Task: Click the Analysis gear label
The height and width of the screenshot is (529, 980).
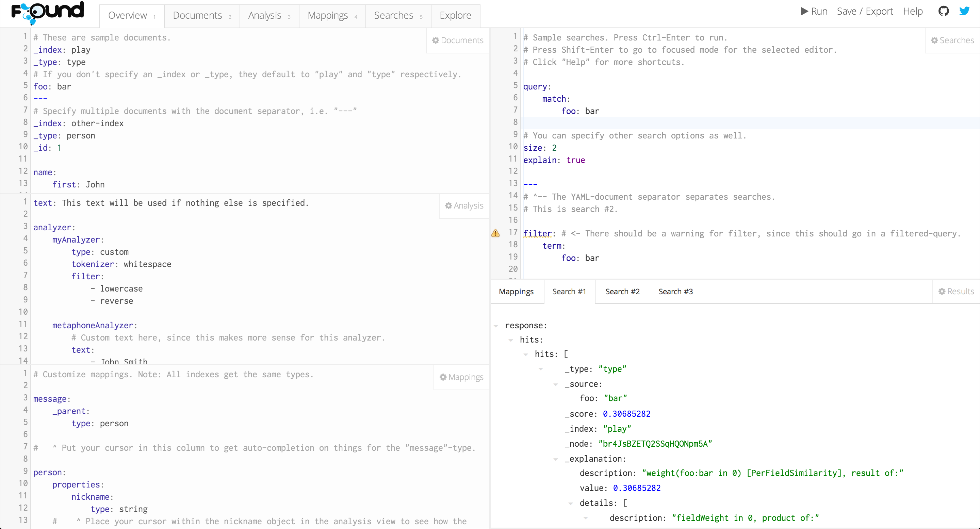Action: [x=464, y=206]
